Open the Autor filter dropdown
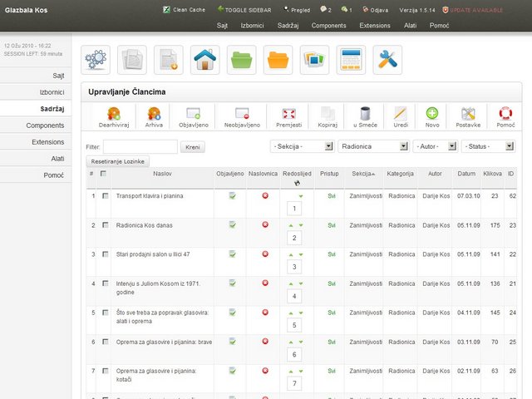532x399 pixels. pos(434,146)
